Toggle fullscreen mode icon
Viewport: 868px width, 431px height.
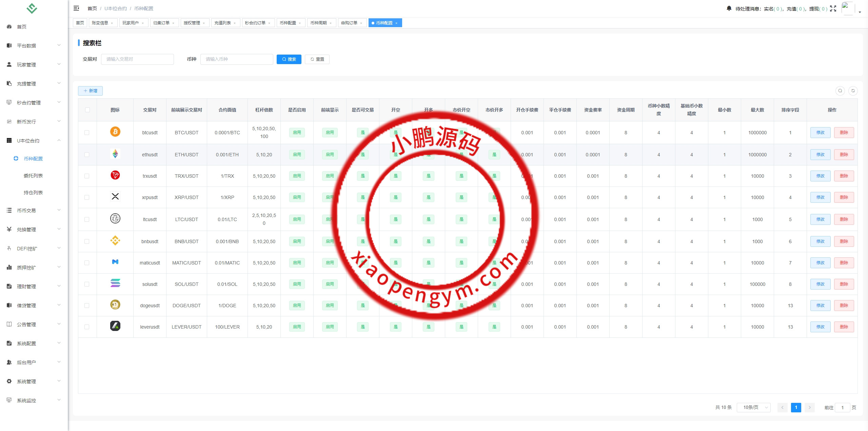833,8
